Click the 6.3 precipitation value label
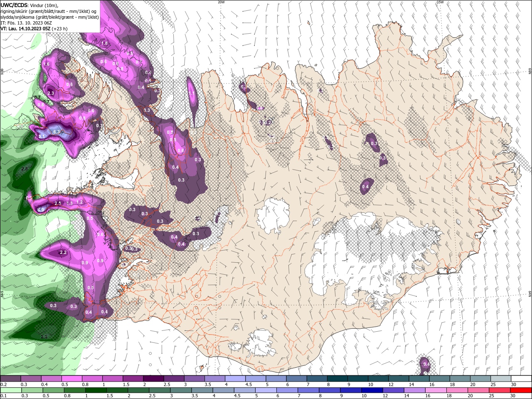Viewport: 532px width, 399px height. pyautogui.click(x=57, y=131)
